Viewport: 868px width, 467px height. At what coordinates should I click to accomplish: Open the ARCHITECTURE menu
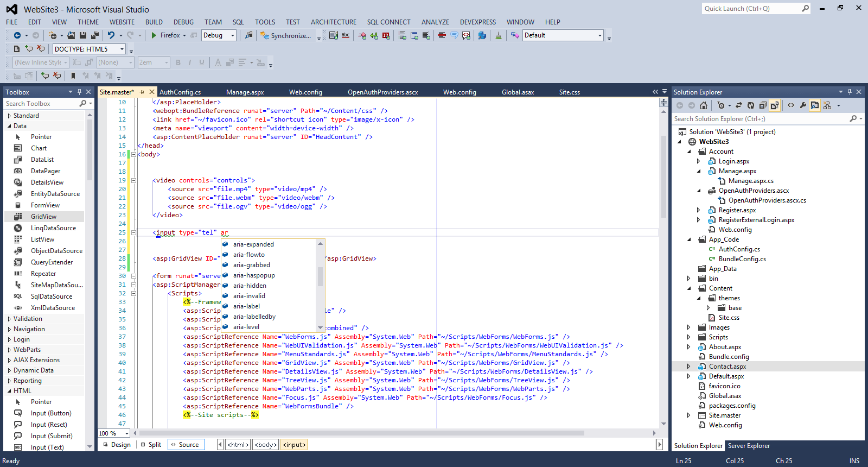334,22
